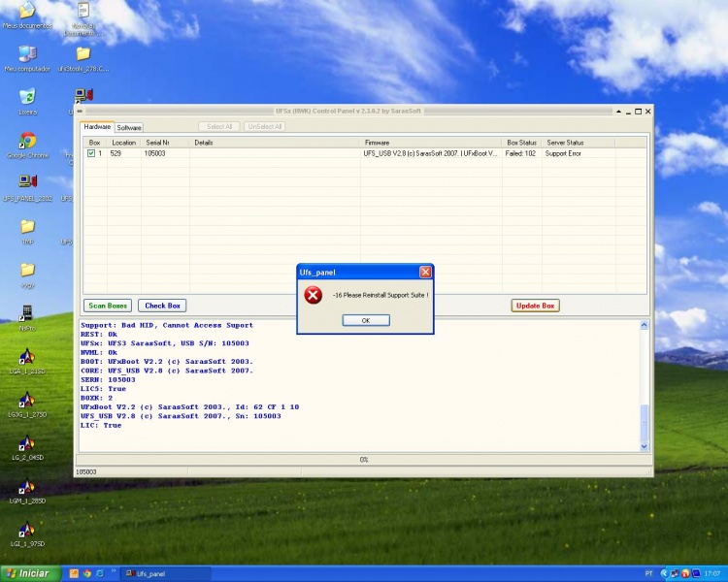Open the Meu computador desktop icon
The height and width of the screenshot is (582, 728).
coord(27,58)
